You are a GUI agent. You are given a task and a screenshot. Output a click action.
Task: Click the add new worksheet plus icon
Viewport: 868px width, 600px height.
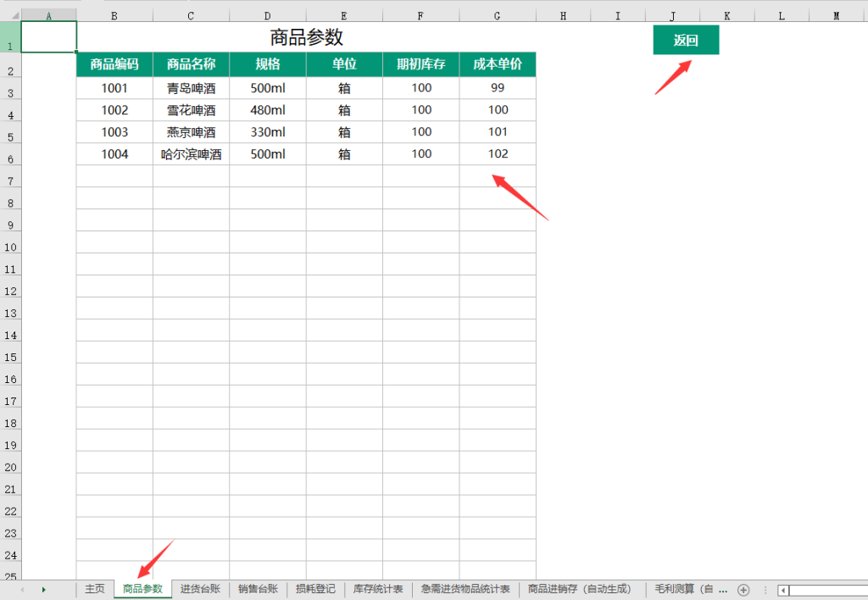point(743,589)
